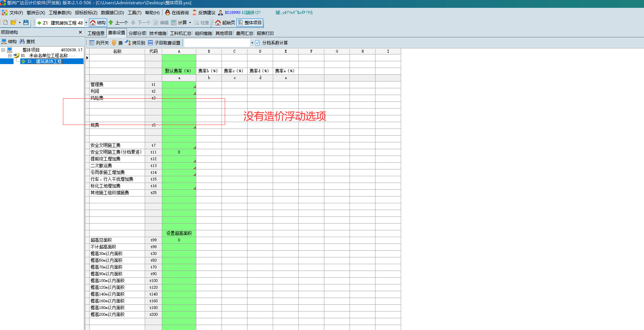Select the 费率设置 tab

click(117, 33)
